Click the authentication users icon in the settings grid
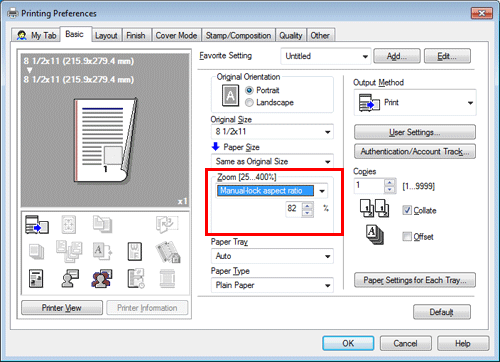500x362 pixels. point(102,279)
